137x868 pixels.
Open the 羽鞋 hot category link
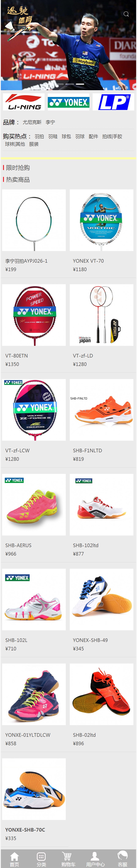pos(53,137)
